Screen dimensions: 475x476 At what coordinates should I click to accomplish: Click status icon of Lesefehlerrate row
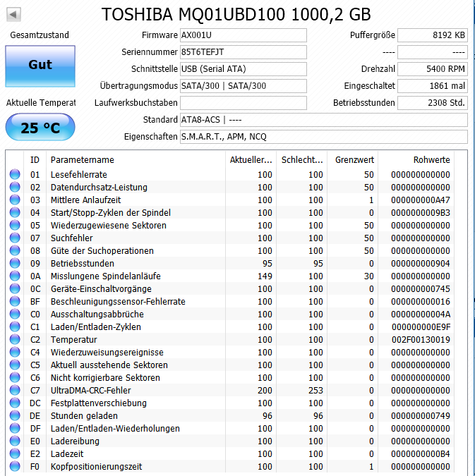tap(15, 175)
